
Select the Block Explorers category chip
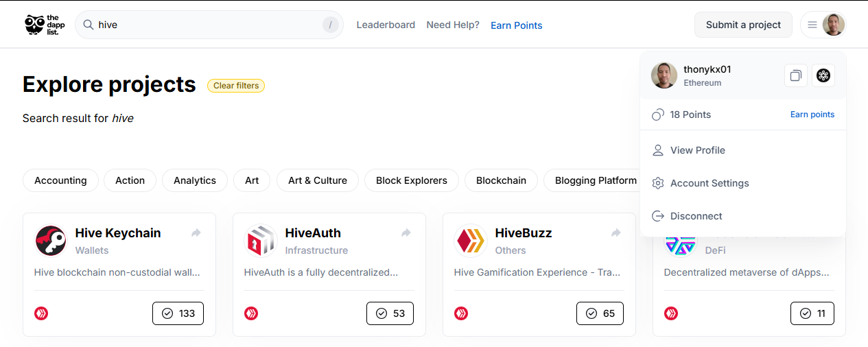412,180
